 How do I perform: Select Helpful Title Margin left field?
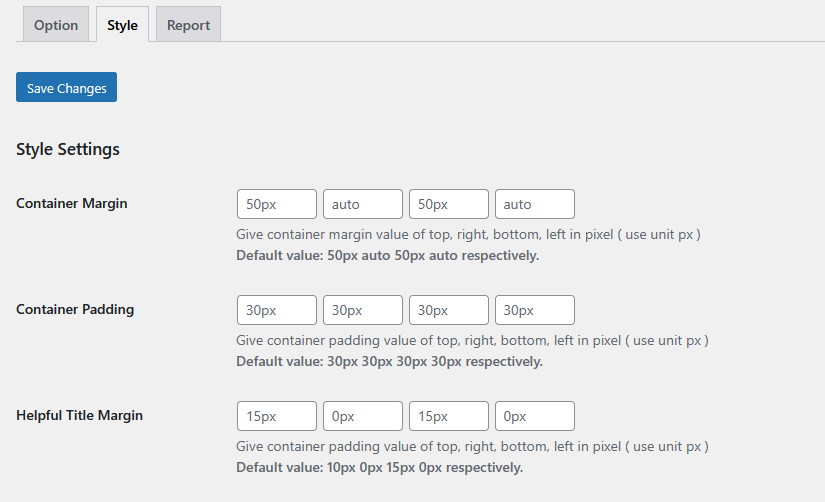[535, 416]
